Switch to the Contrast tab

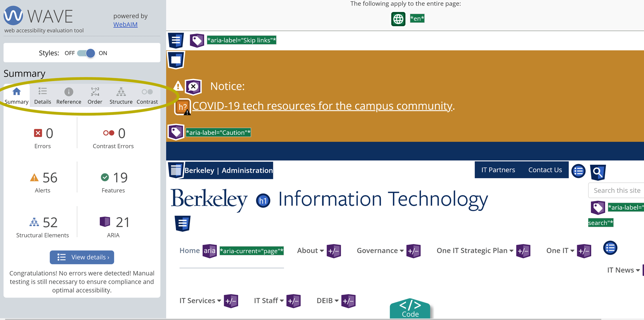[x=147, y=96]
